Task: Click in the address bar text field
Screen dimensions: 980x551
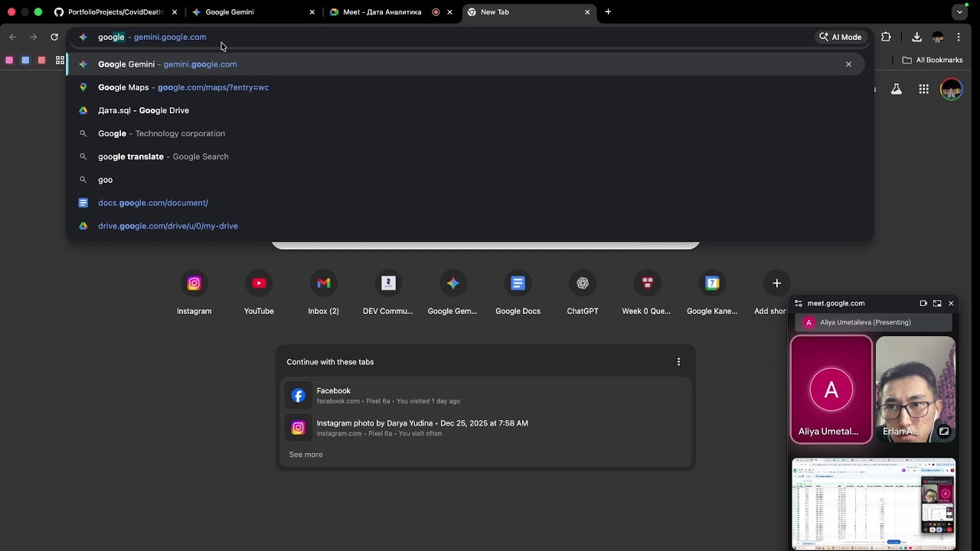Action: coord(452,37)
